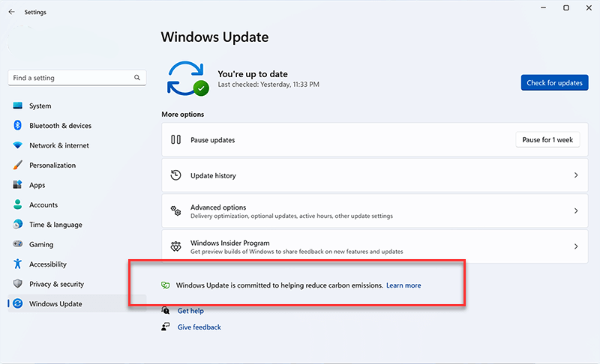600x364 pixels.
Task: Click the 'Pause updates' label
Action: tap(213, 140)
